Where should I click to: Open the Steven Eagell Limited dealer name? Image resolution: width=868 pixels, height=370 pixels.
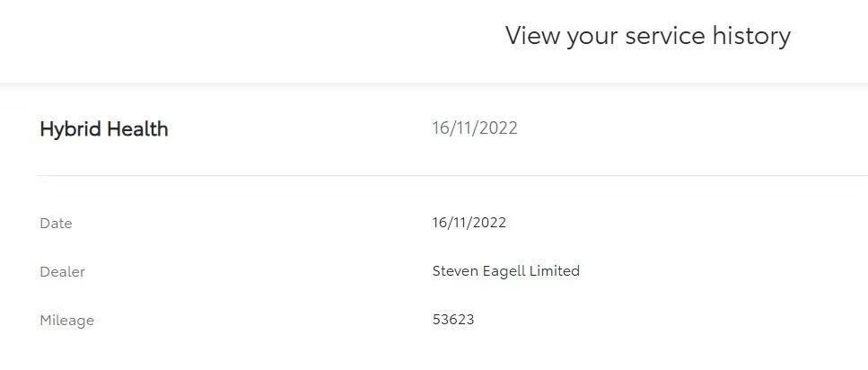pyautogui.click(x=505, y=271)
